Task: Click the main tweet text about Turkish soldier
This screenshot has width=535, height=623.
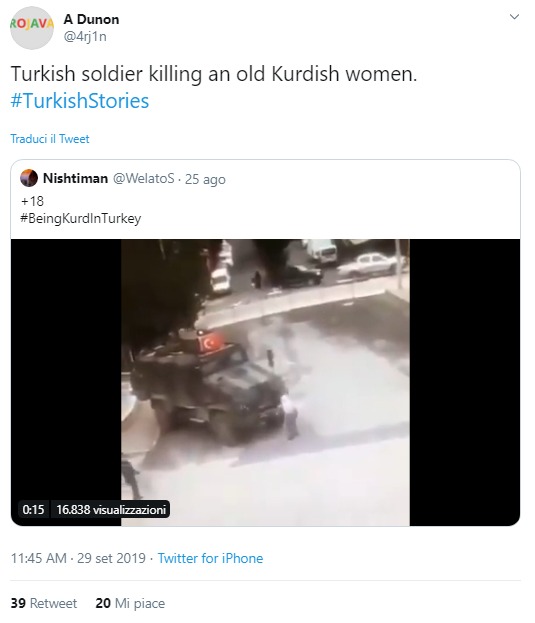Action: (214, 74)
